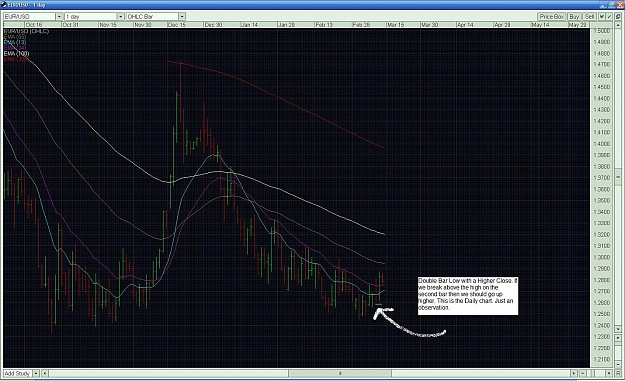This screenshot has height=381, width=625.
Task: Click the vertical scrollbar up arrow
Action: [x=618, y=25]
